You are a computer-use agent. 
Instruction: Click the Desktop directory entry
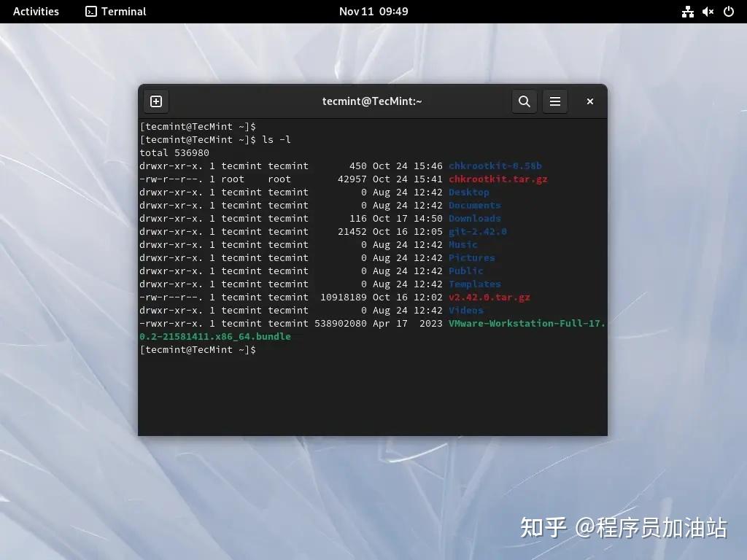point(469,192)
